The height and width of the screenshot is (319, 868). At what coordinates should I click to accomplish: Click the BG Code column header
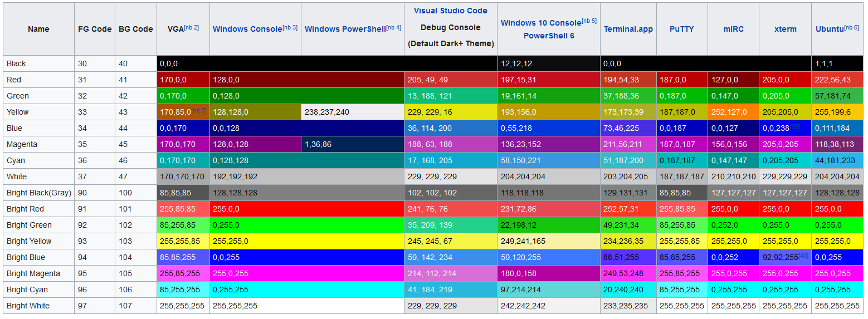pyautogui.click(x=136, y=29)
